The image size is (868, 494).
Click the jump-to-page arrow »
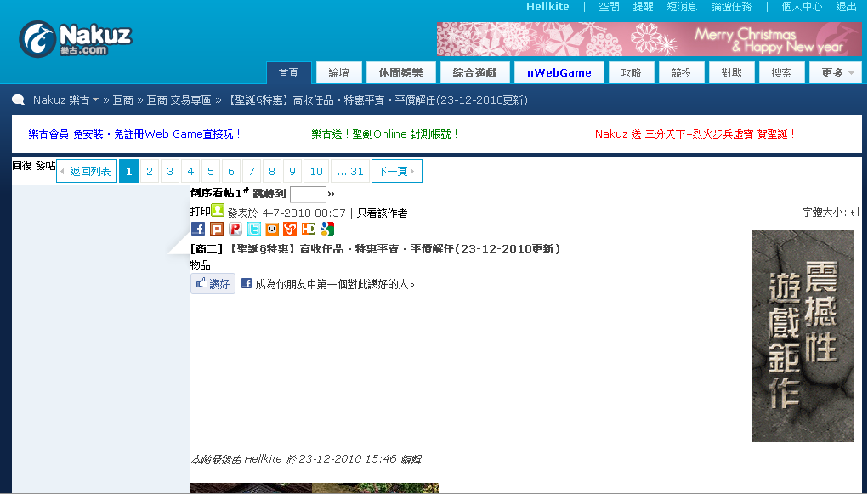pos(332,194)
